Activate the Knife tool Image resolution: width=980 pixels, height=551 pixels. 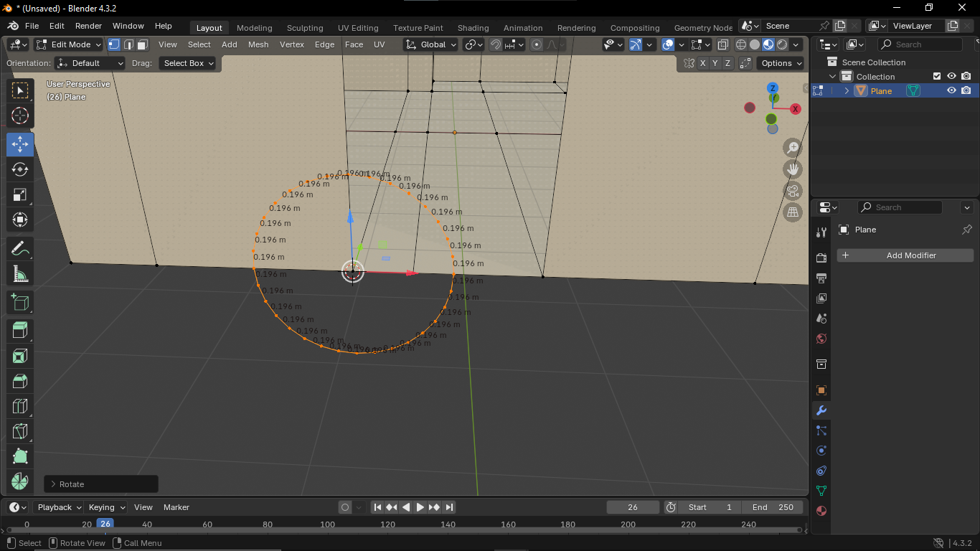pyautogui.click(x=20, y=431)
